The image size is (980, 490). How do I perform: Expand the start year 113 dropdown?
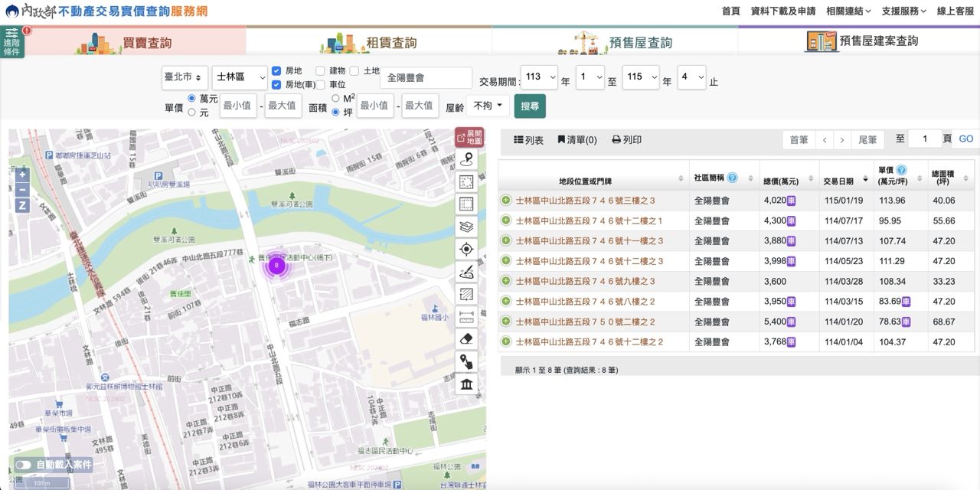[x=540, y=77]
